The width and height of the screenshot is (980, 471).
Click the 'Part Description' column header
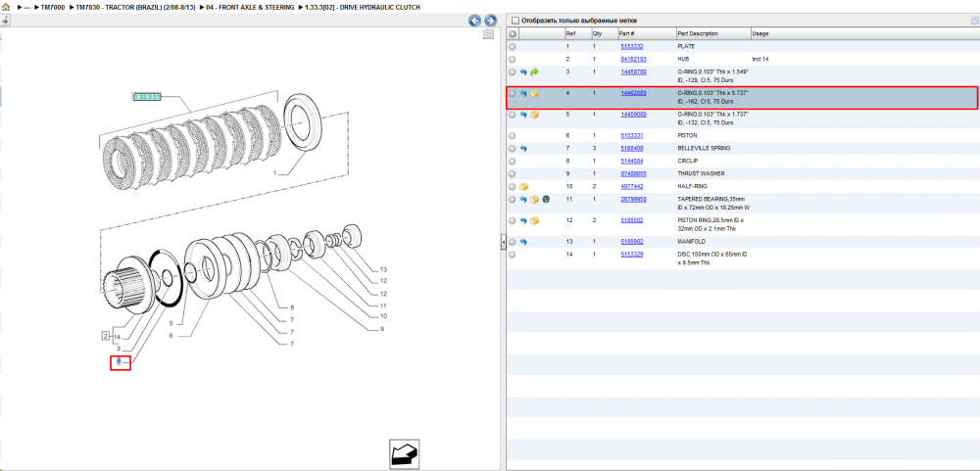[x=698, y=33]
